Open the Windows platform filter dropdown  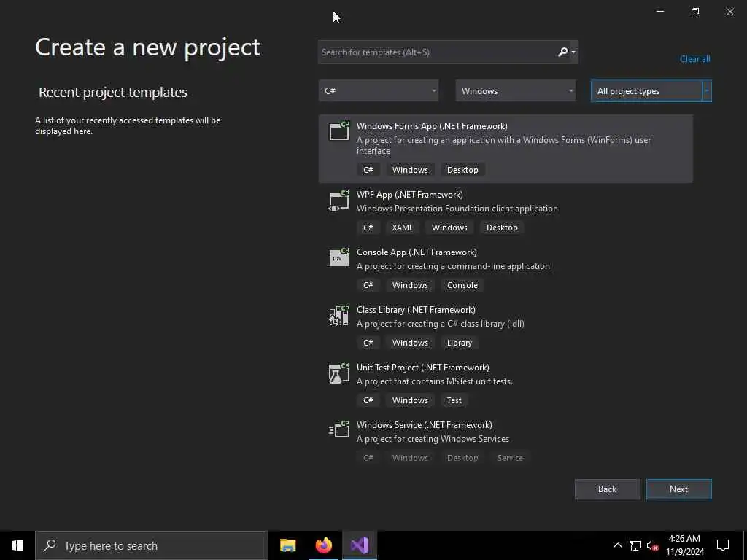click(516, 90)
